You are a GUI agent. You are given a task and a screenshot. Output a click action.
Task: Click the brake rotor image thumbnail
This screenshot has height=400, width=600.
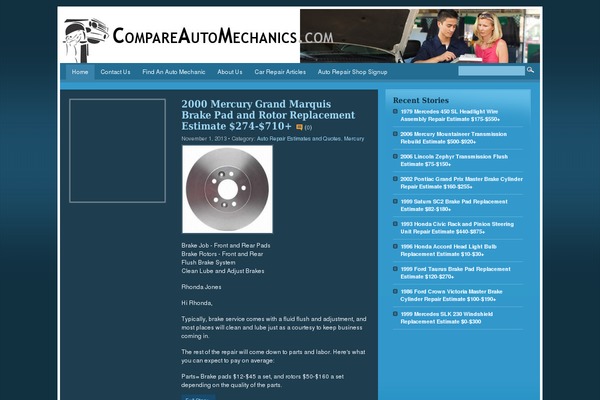[227, 189]
